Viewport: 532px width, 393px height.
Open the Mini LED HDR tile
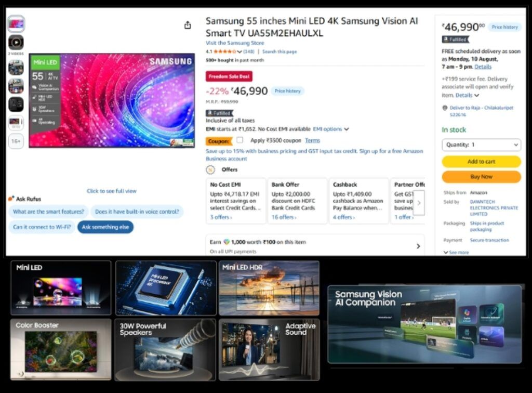[x=269, y=288]
